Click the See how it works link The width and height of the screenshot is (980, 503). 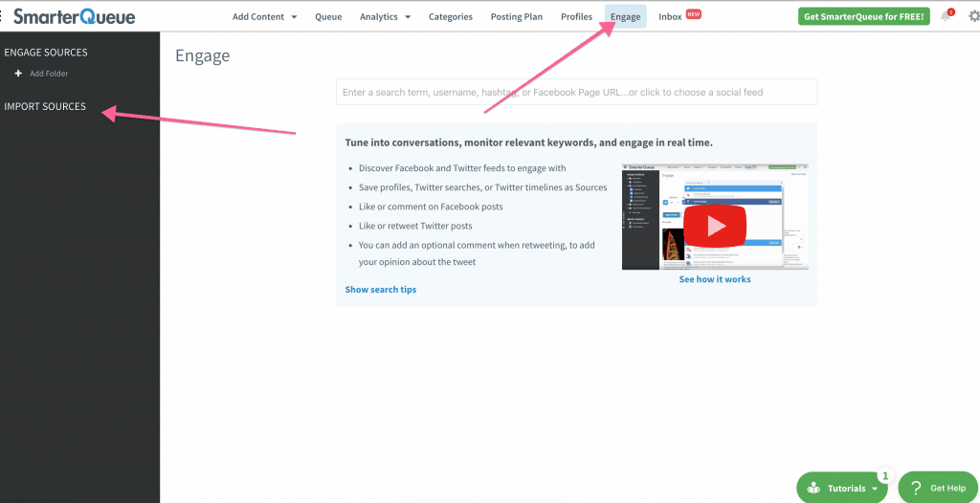point(715,279)
